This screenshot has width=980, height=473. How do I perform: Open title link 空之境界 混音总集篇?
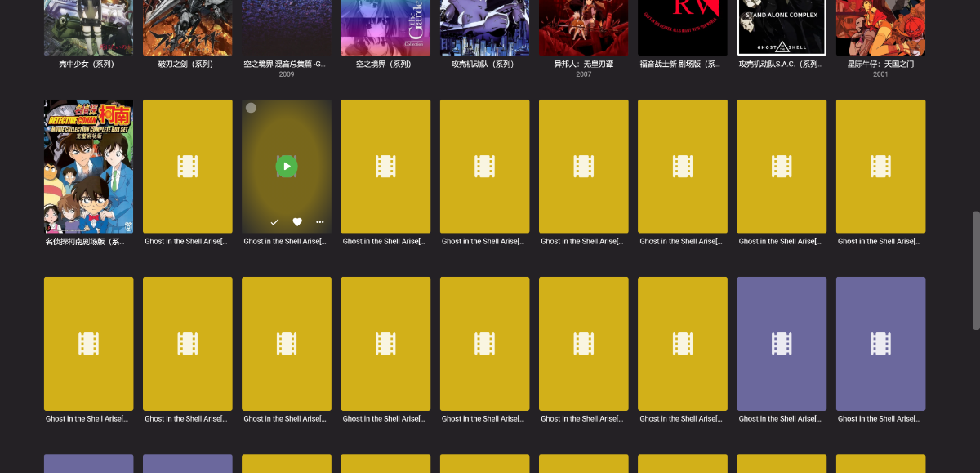click(285, 64)
